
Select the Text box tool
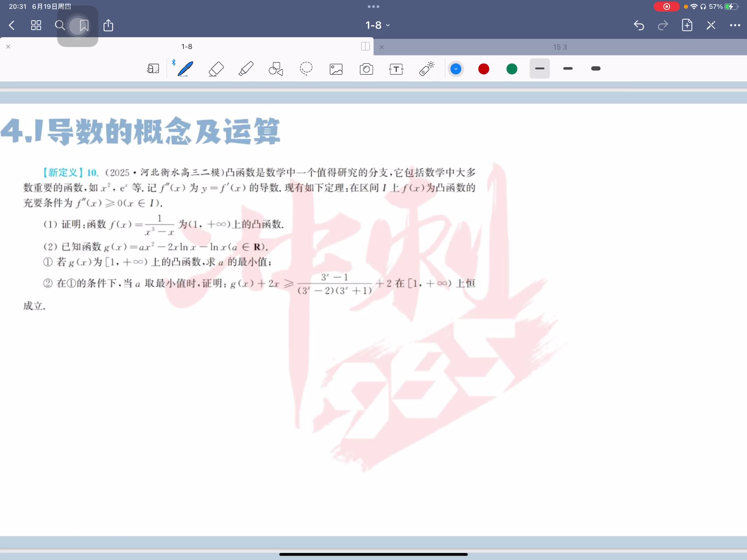[x=396, y=69]
